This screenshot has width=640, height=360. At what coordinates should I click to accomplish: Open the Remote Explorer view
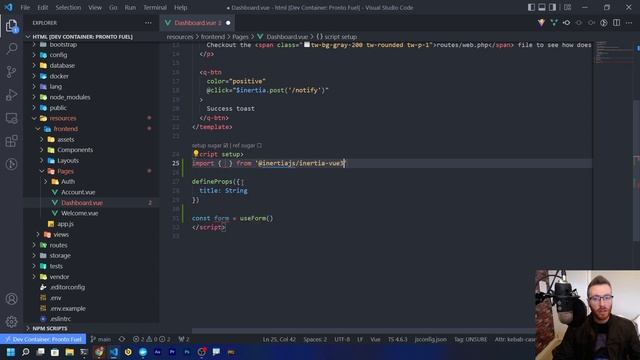(x=11, y=118)
